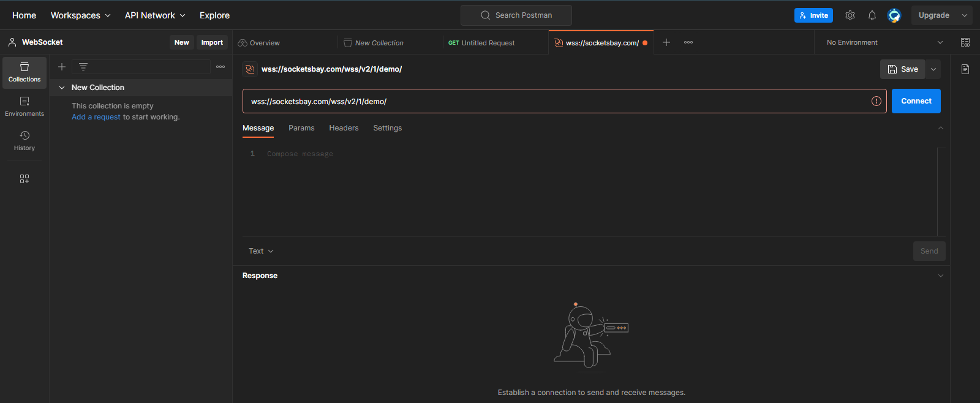Click the WebSocket workspace name
This screenshot has height=403, width=980.
(42, 42)
